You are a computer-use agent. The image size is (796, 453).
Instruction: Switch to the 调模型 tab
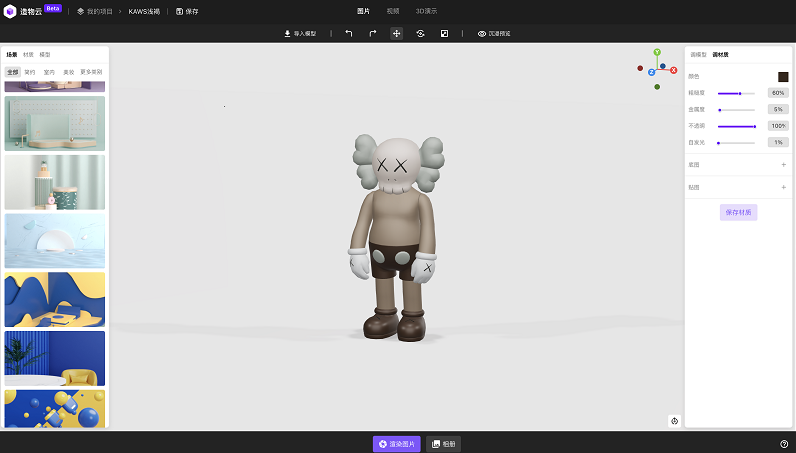[x=698, y=54]
